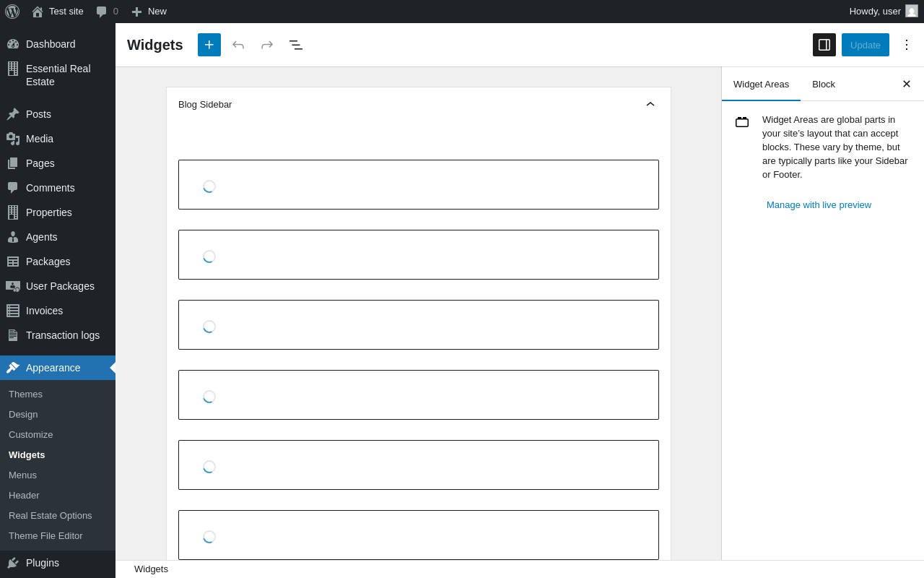Click the Redo arrow icon
The height and width of the screenshot is (578, 924).
pos(267,45)
